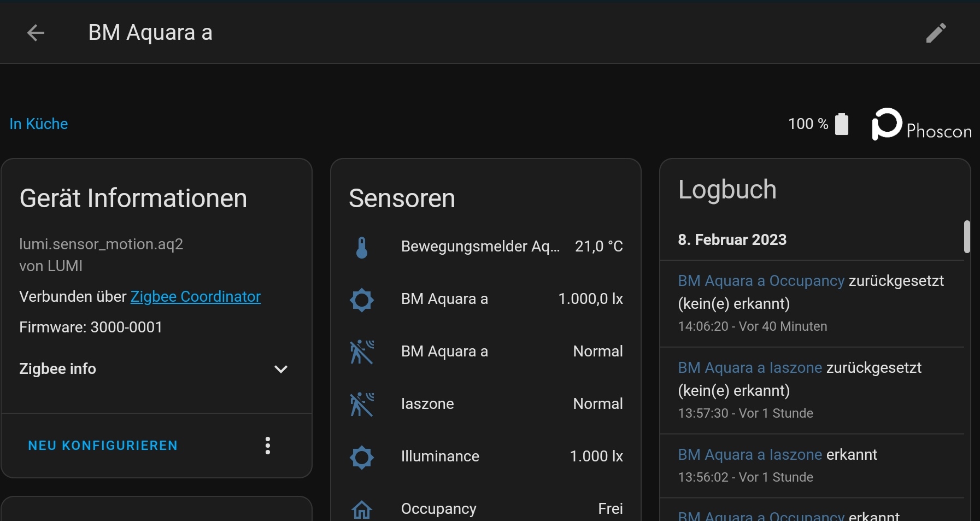Click the Illuminance brightness icon
Image resolution: width=980 pixels, height=521 pixels.
click(x=362, y=456)
